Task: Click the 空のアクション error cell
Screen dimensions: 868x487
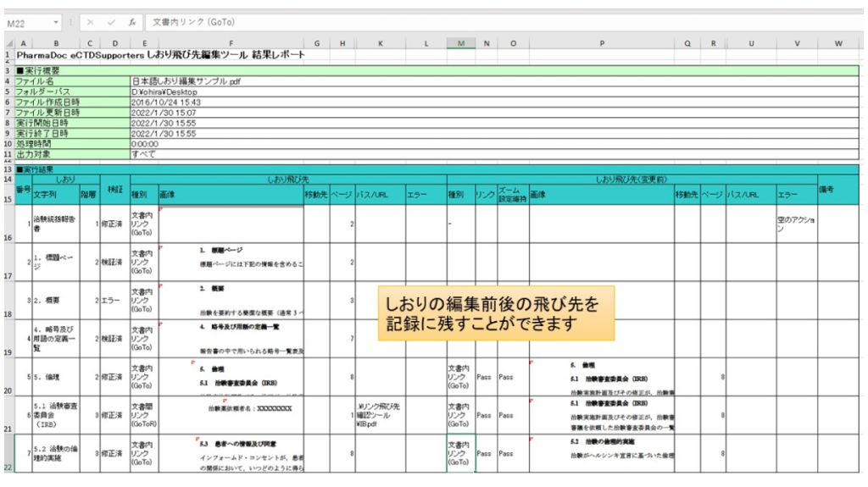Action: pyautogui.click(x=796, y=224)
